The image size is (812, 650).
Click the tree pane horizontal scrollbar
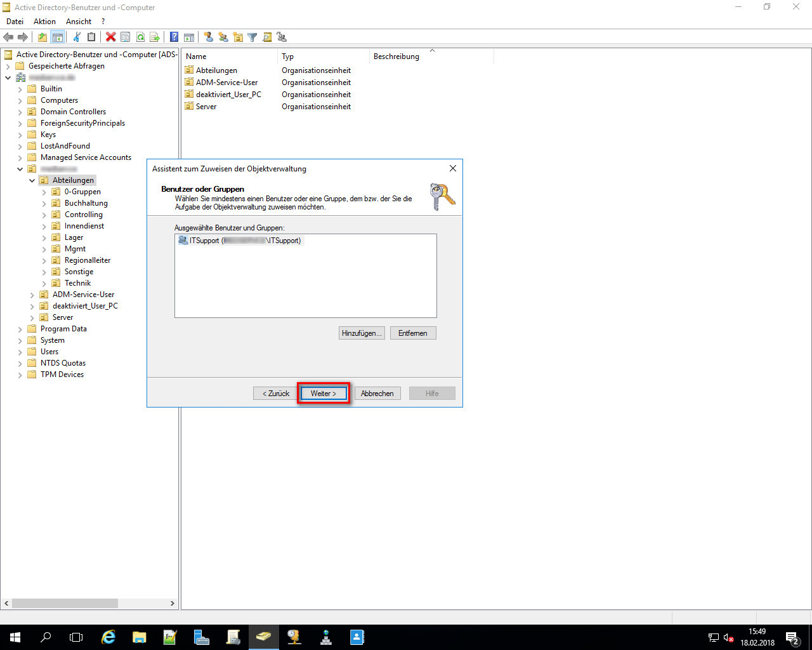[x=65, y=603]
